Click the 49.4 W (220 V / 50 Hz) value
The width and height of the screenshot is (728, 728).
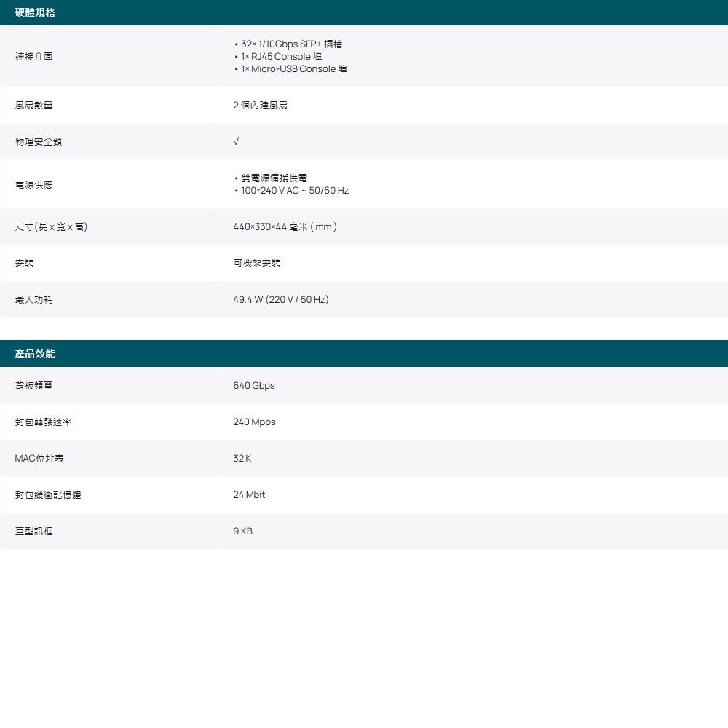point(281,299)
